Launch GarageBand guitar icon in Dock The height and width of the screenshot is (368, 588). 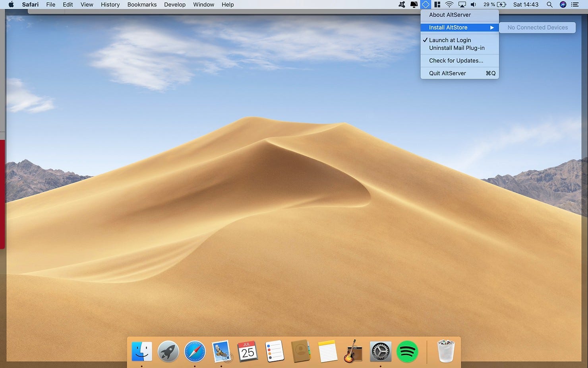[x=353, y=351]
